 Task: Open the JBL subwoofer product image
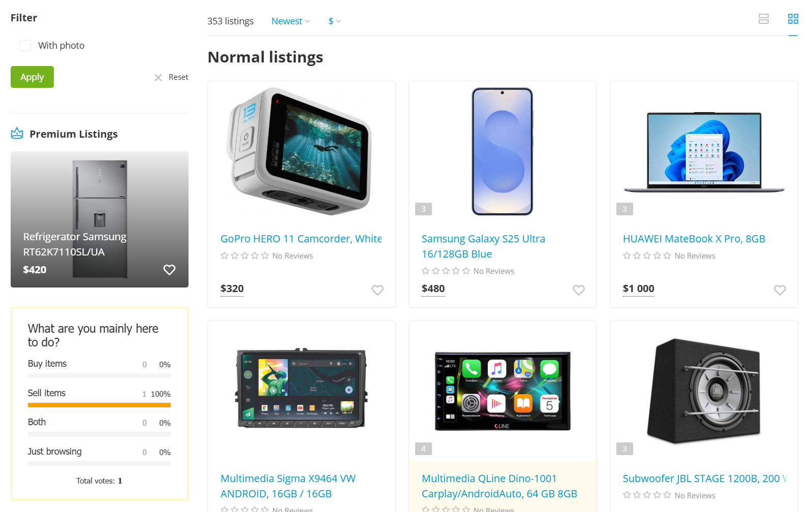pos(704,391)
